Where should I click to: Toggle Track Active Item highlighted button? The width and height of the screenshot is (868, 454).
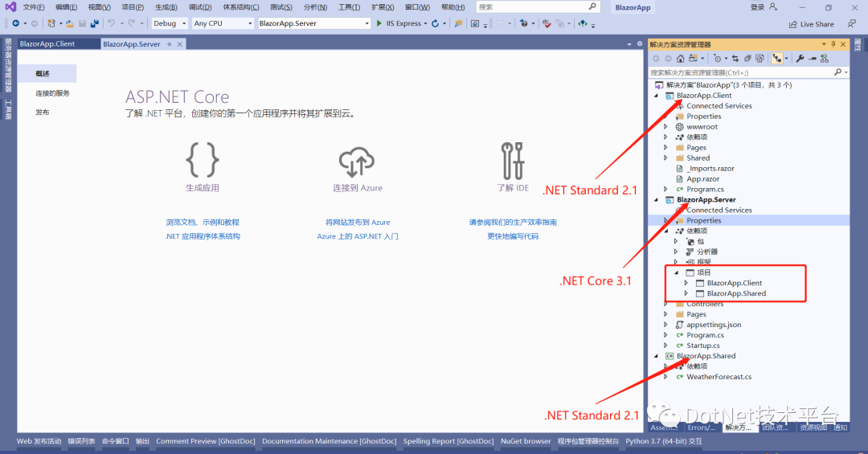776,58
